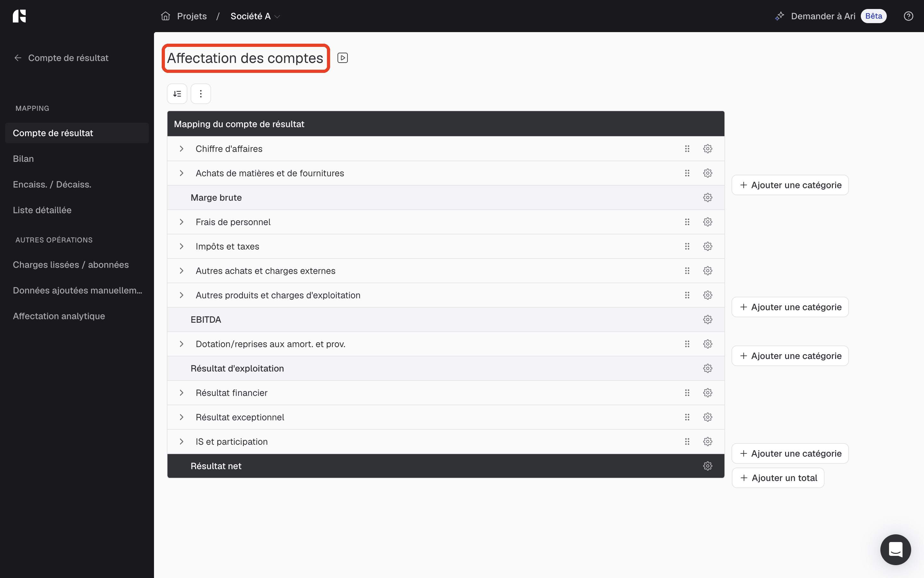Add a category beside Résultat net
The width and height of the screenshot is (924, 578).
click(x=790, y=453)
